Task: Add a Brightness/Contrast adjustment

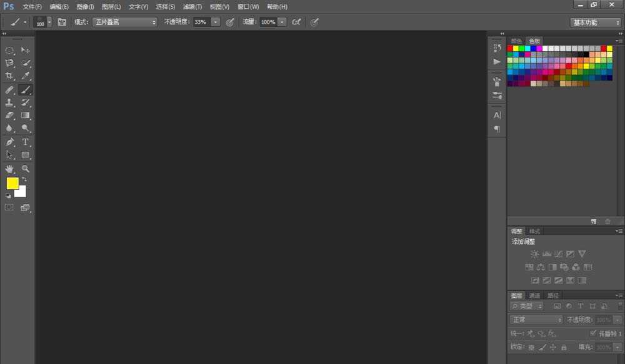Action: [534, 254]
